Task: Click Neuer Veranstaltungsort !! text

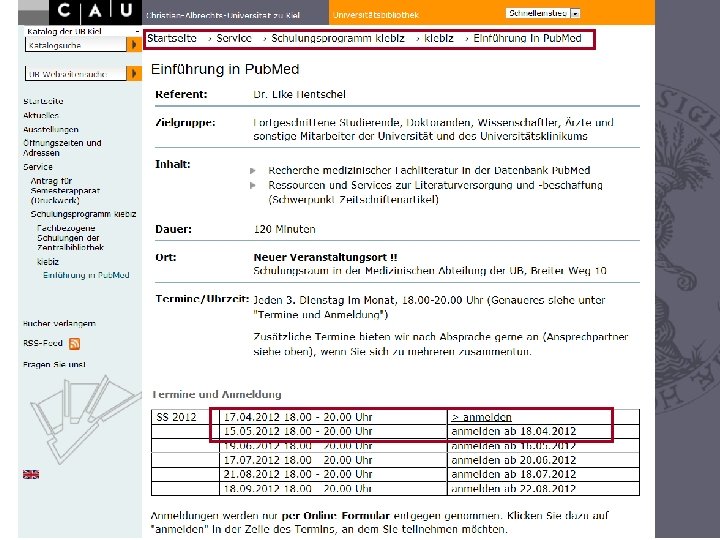Action: point(325,257)
